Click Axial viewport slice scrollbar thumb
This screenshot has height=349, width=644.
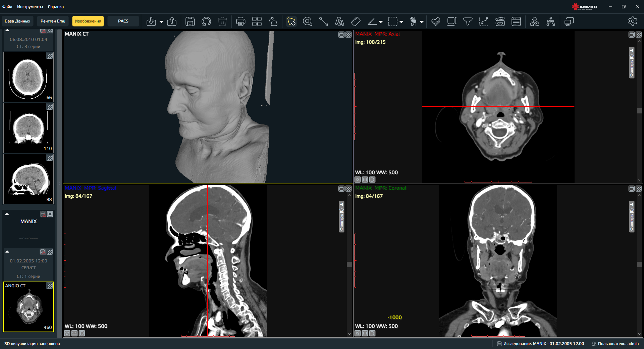[640, 111]
